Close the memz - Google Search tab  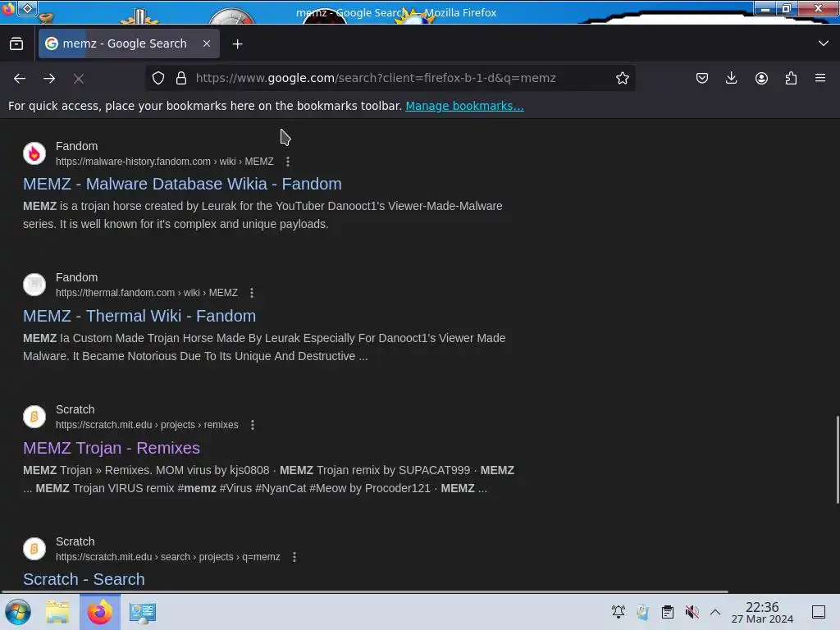pos(206,43)
